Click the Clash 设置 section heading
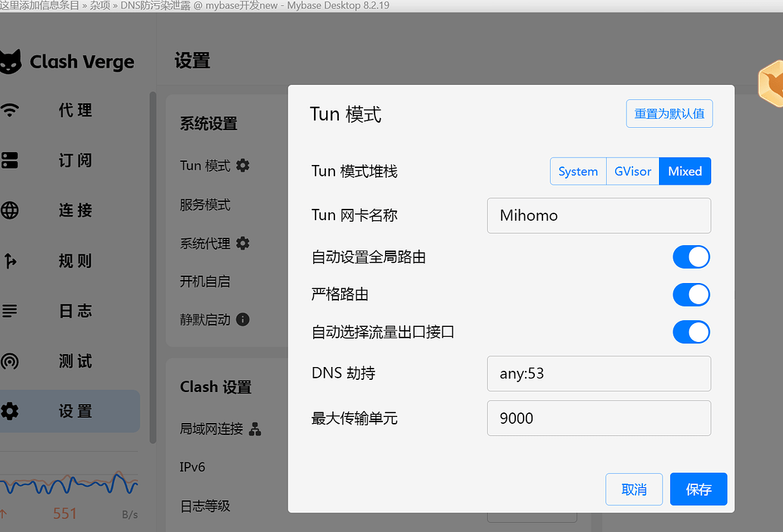This screenshot has height=532, width=783. tap(216, 387)
